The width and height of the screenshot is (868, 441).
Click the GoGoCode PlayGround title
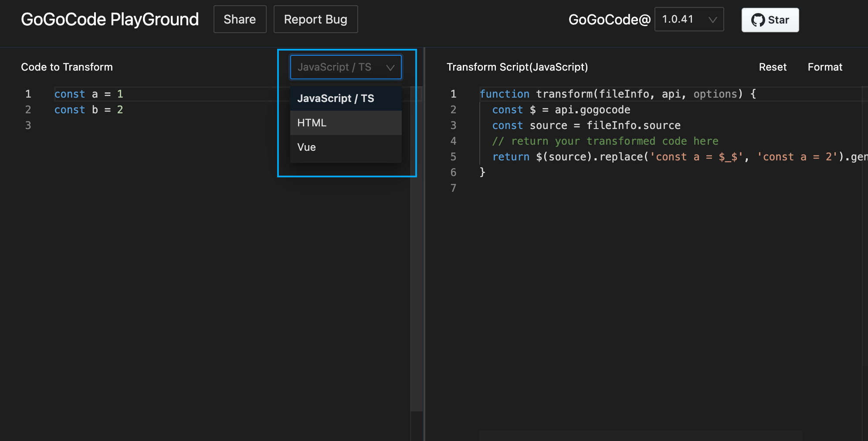point(110,20)
